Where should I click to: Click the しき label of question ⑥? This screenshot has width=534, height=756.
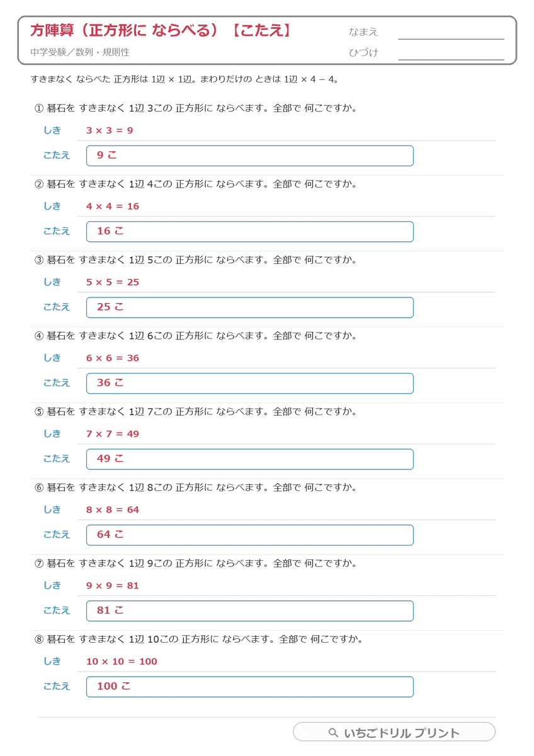coord(52,510)
